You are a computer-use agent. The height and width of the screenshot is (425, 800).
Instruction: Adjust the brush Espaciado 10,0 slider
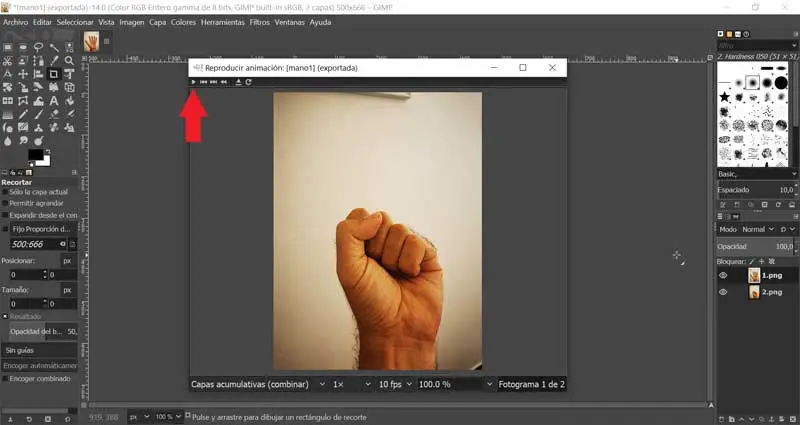(757, 190)
